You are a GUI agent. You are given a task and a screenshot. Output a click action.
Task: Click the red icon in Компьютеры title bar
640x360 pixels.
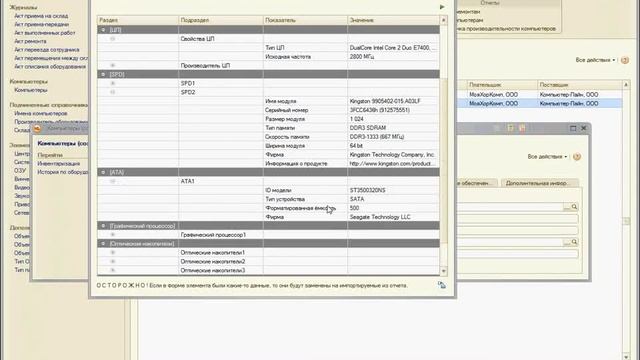522,128
